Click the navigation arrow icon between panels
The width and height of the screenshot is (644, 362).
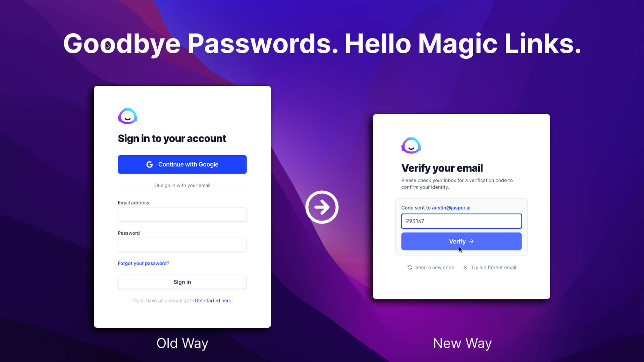point(322,206)
